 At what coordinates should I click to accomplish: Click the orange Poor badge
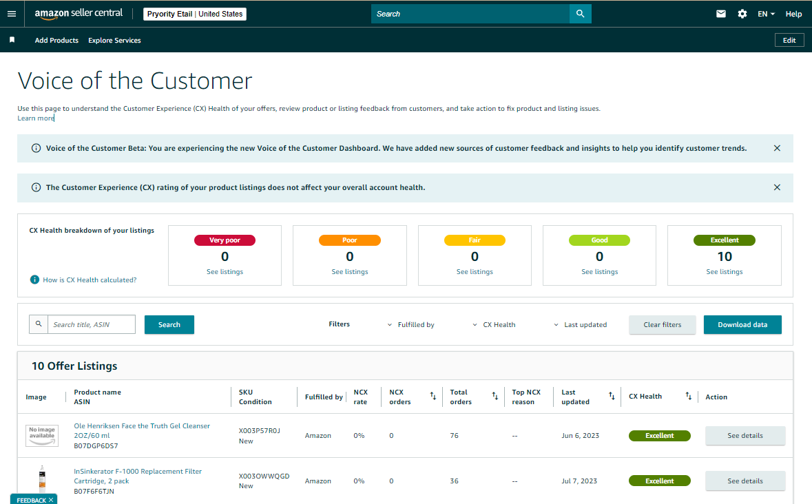pos(350,240)
